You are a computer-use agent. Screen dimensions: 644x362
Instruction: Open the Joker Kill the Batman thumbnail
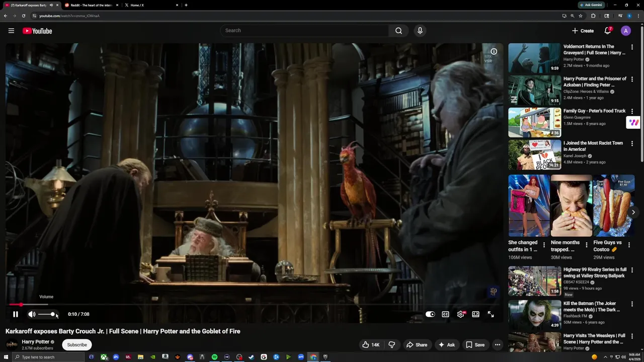click(x=534, y=314)
